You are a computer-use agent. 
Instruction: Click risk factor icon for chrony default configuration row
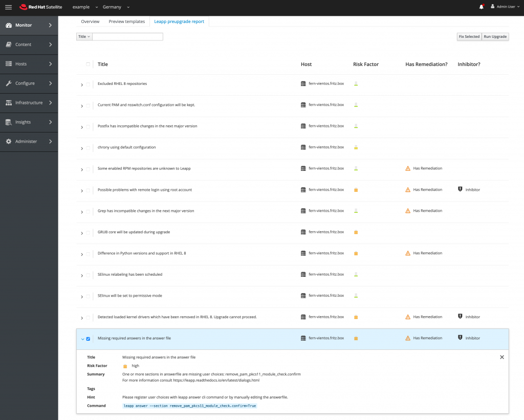(x=356, y=147)
